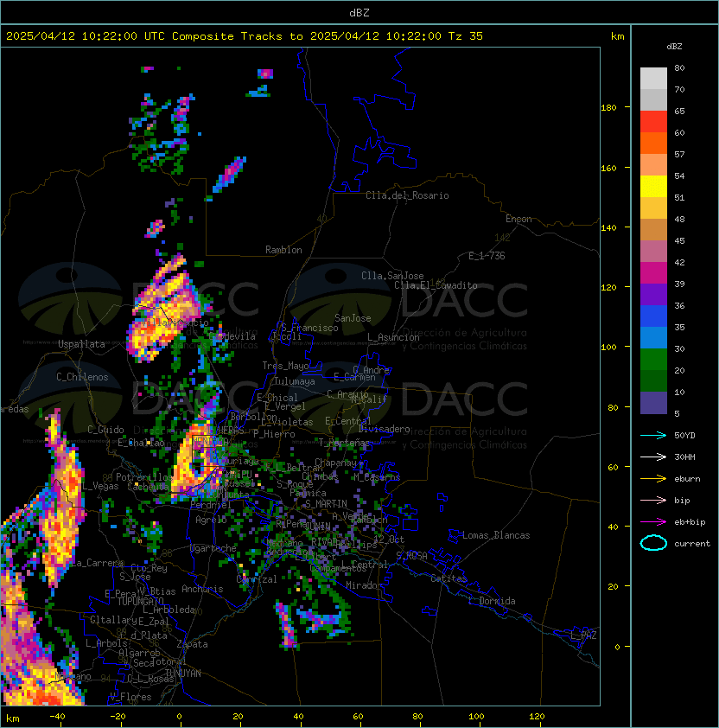719x728 pixels.
Task: Click the green 30 dBZ legend swatch
Action: coord(653,359)
